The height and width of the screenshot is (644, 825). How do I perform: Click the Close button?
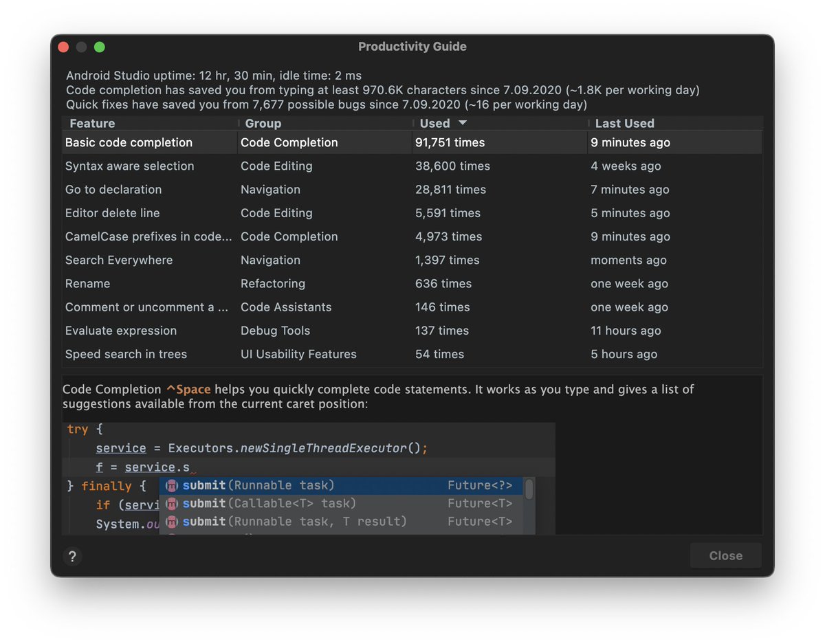[725, 556]
